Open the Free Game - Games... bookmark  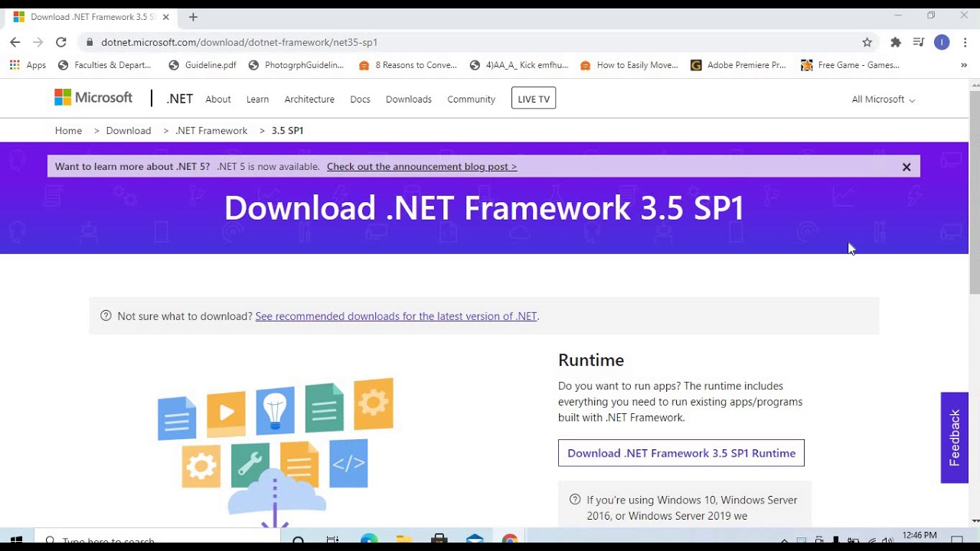tap(850, 65)
